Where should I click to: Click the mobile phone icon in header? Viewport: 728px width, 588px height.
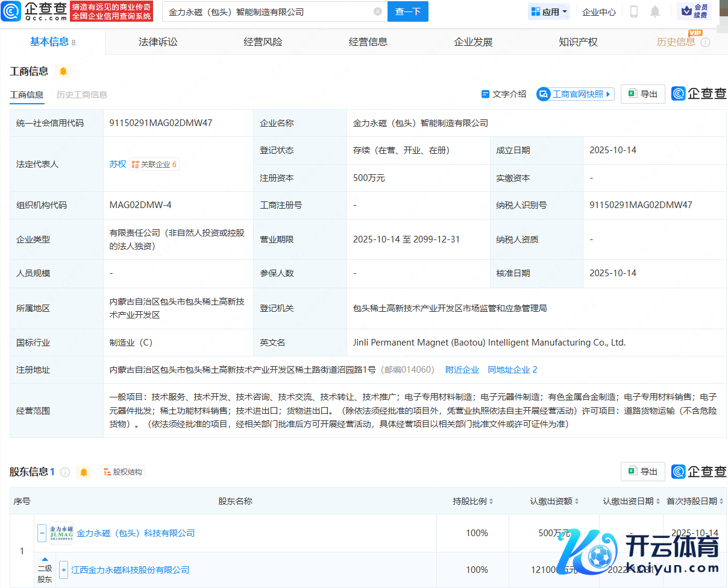click(x=634, y=11)
